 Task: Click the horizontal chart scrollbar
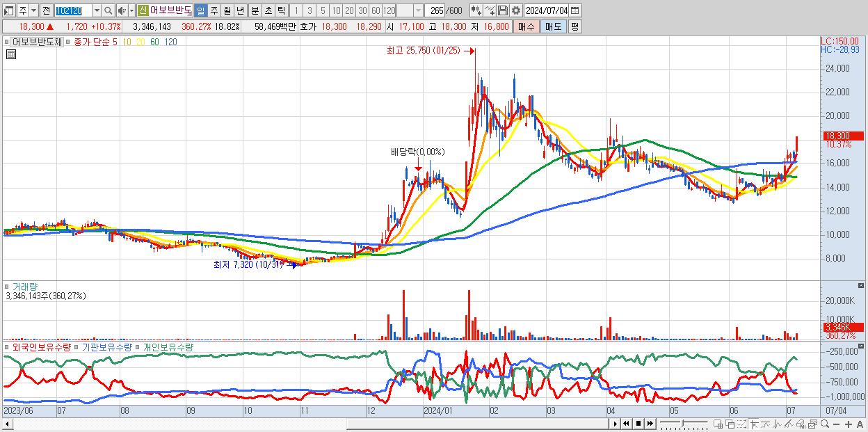point(305,423)
